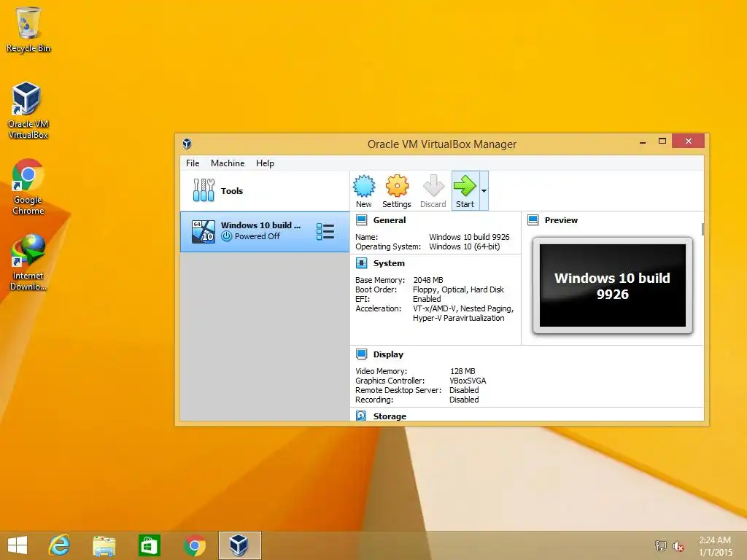
Task: Select Oracle VM VirtualBox desktop shortcut
Action: click(x=28, y=111)
